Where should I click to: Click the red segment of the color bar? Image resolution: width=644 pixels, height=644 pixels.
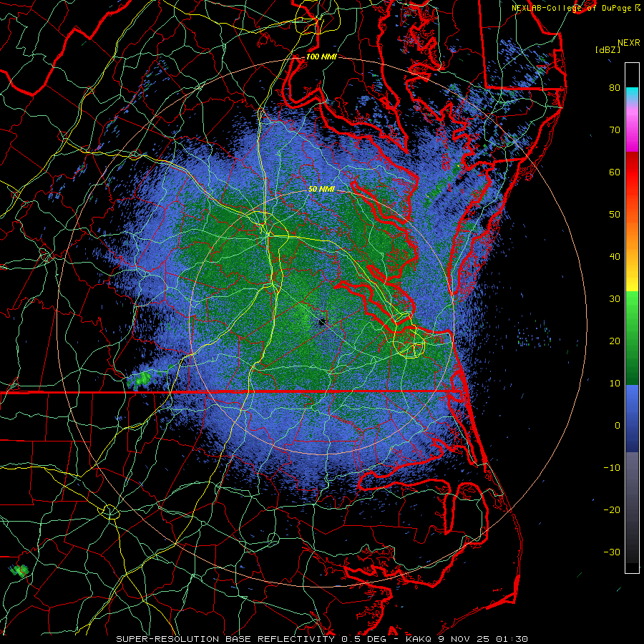coord(632,172)
